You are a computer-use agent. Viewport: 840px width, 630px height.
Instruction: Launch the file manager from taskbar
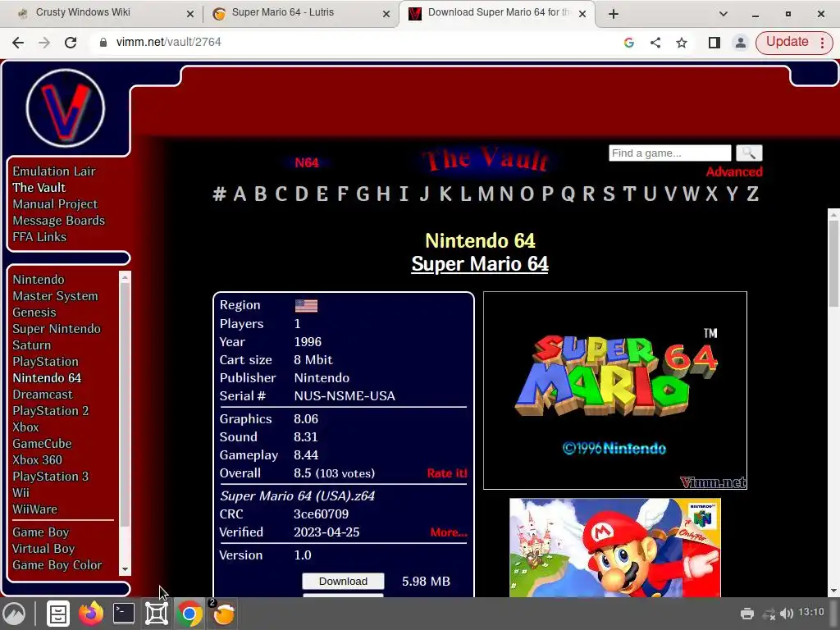58,614
